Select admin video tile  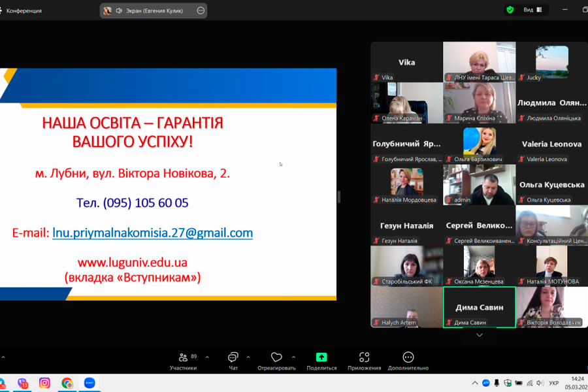[x=480, y=184]
